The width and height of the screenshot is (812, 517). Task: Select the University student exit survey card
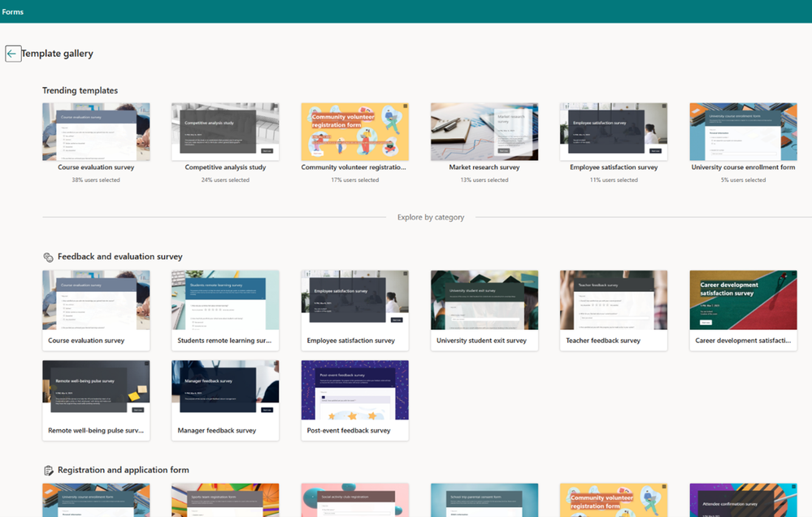(x=484, y=311)
